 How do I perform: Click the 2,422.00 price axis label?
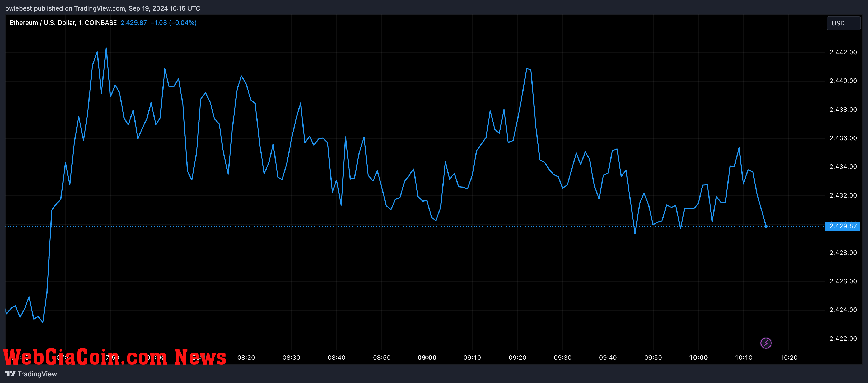pos(843,339)
